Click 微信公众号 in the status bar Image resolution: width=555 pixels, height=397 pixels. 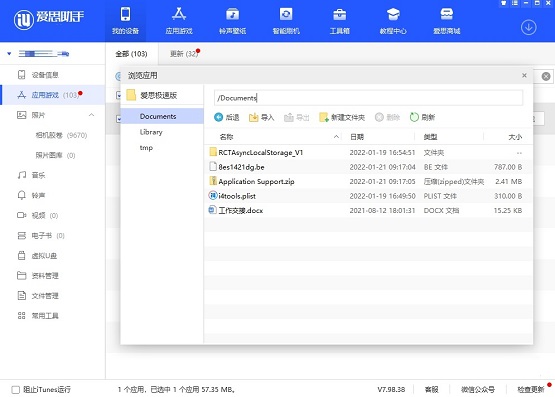tap(477, 390)
